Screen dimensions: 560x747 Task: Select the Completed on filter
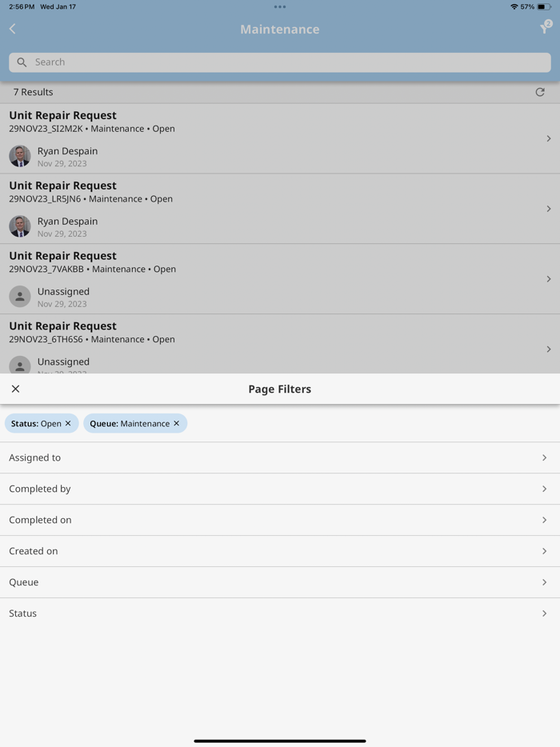(280, 520)
